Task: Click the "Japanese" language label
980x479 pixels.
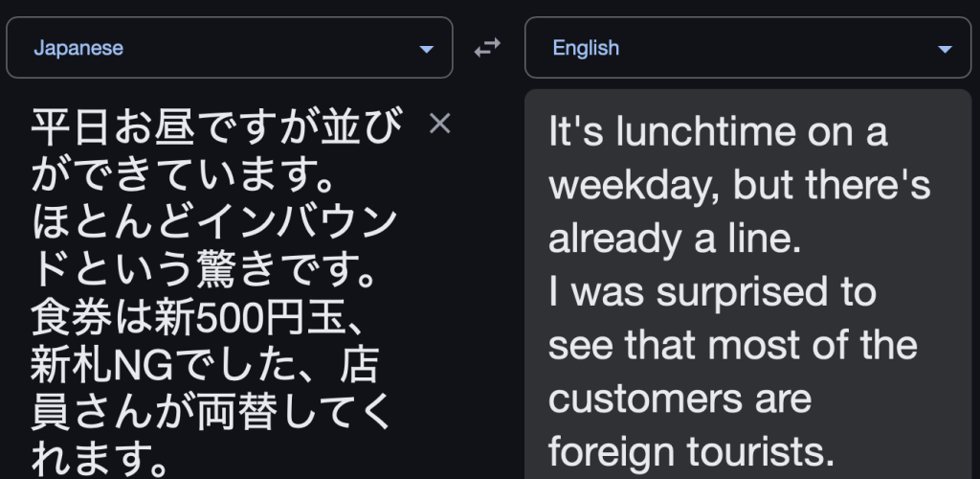Action: [x=78, y=48]
